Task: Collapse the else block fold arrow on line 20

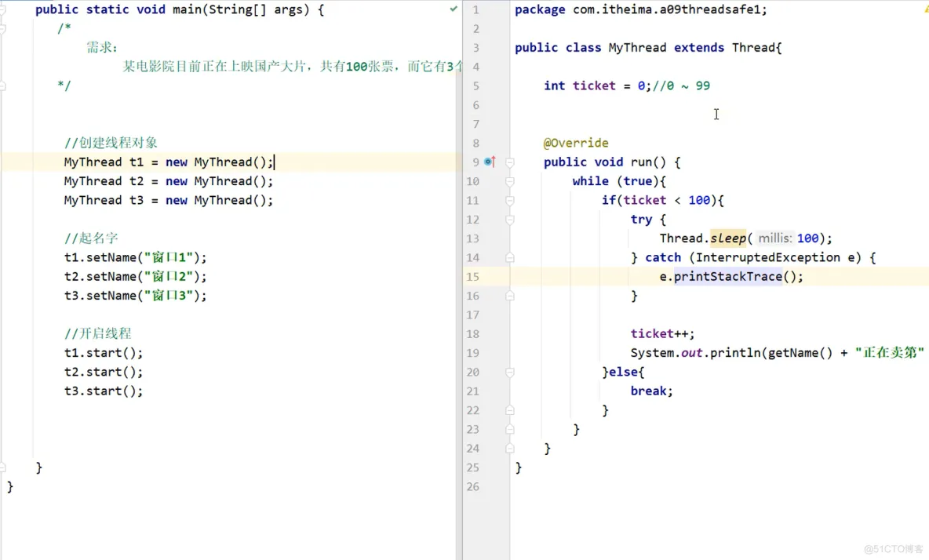Action: [511, 372]
